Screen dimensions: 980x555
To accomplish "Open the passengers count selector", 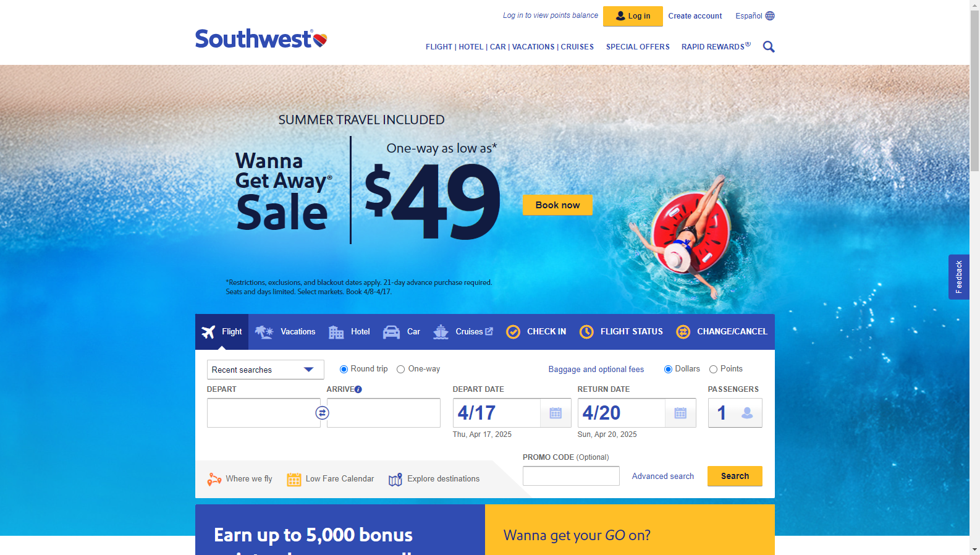I will [x=735, y=413].
